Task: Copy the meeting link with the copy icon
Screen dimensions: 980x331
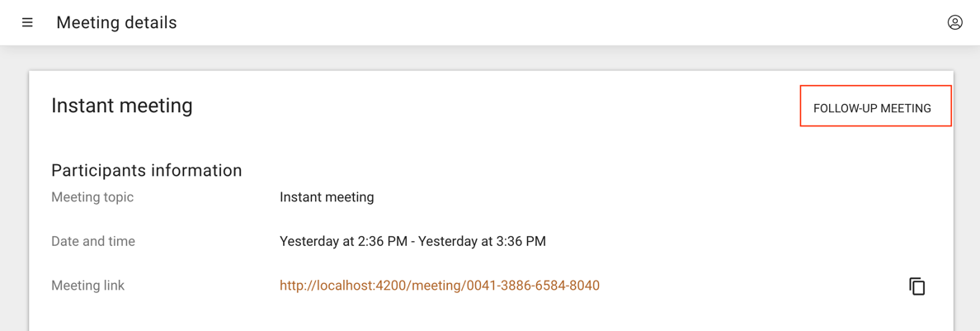Action: point(916,286)
